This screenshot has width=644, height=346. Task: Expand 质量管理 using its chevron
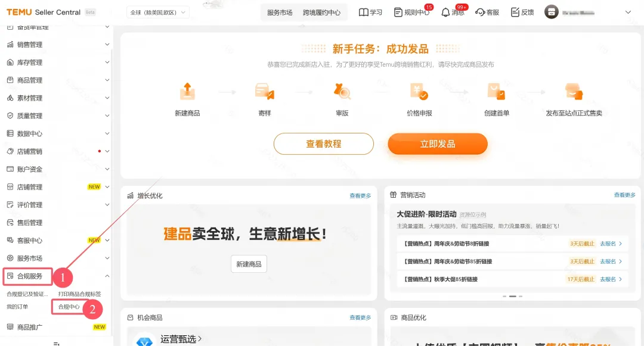[x=107, y=116]
